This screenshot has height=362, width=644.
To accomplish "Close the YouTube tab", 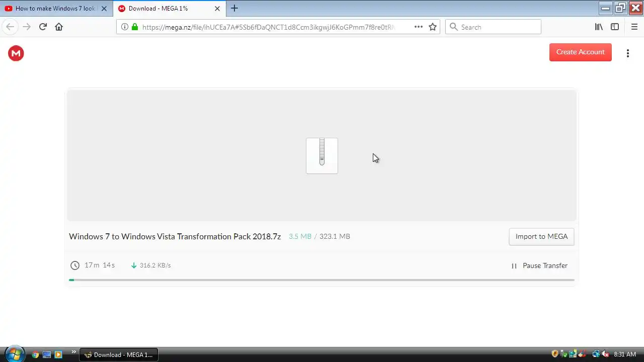I will (x=104, y=9).
